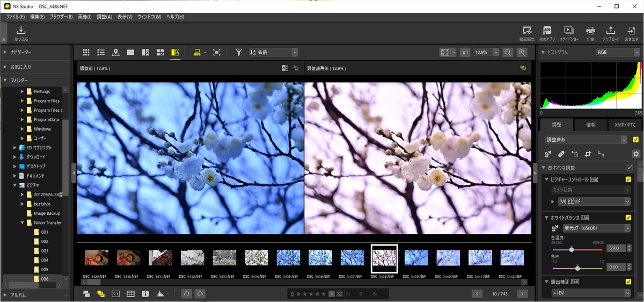644x302 pixels.
Task: Toggle the 調整済み adjustments checkbox
Action: click(636, 140)
